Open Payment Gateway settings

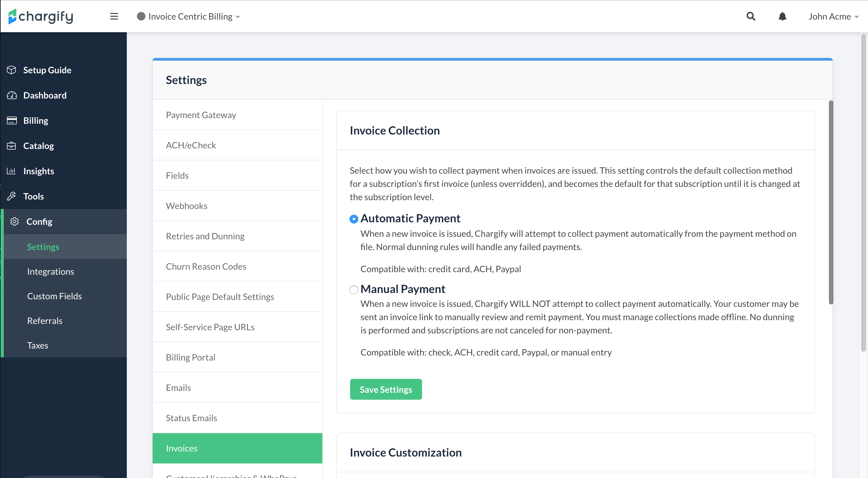coord(238,115)
